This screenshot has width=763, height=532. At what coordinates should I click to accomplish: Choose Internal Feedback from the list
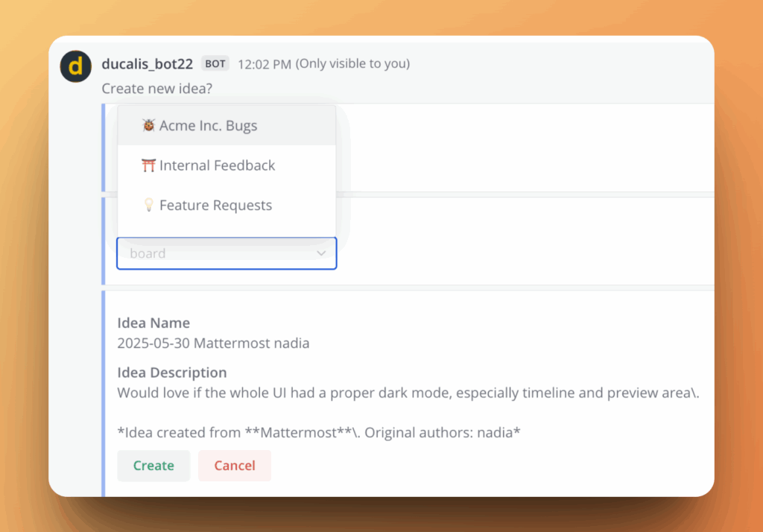click(217, 165)
